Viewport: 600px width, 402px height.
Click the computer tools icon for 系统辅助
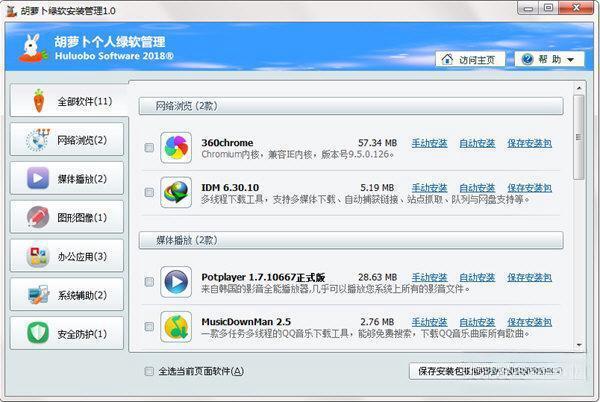[x=38, y=295]
